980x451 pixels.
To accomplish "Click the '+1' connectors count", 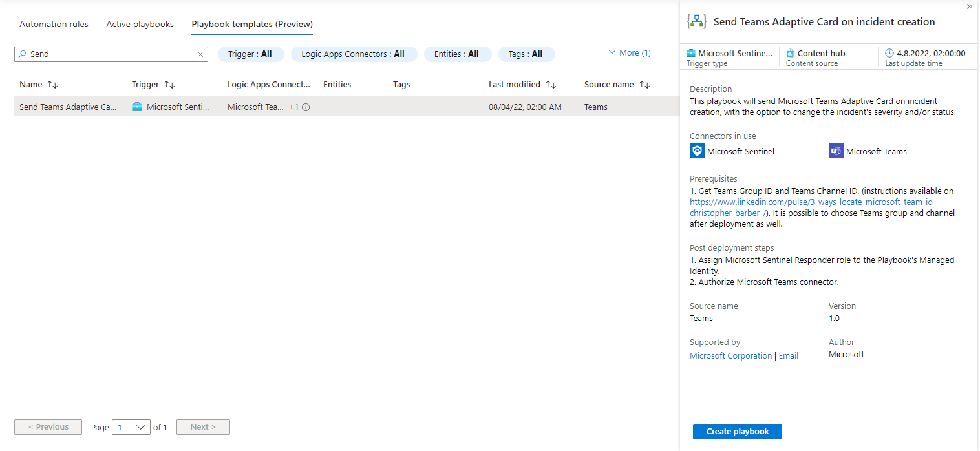I will pos(294,107).
